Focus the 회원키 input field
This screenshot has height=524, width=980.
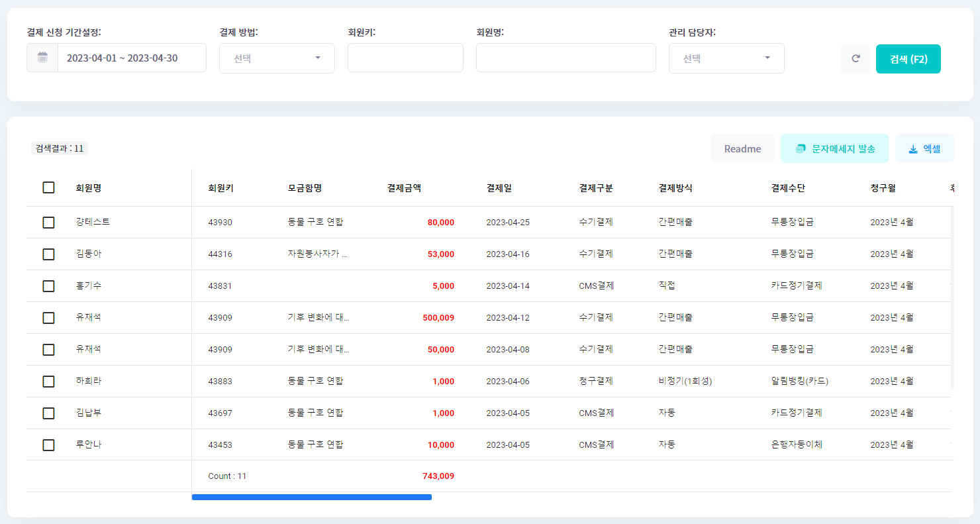pos(405,58)
